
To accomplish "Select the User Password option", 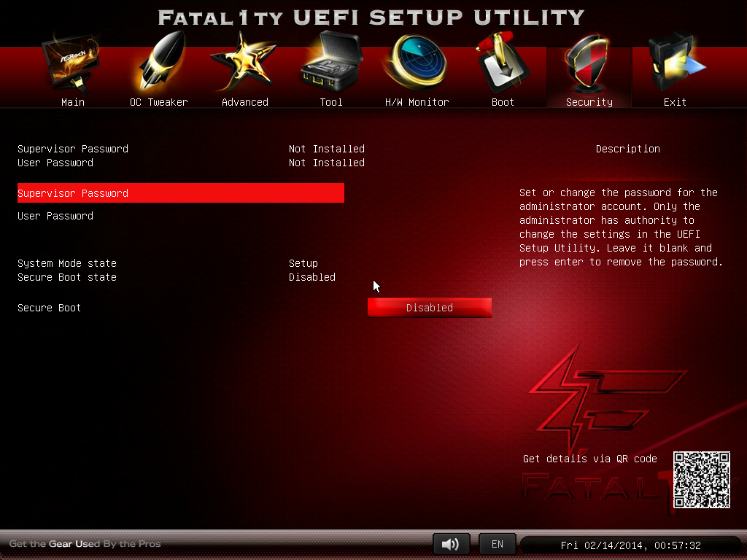I will tap(55, 216).
